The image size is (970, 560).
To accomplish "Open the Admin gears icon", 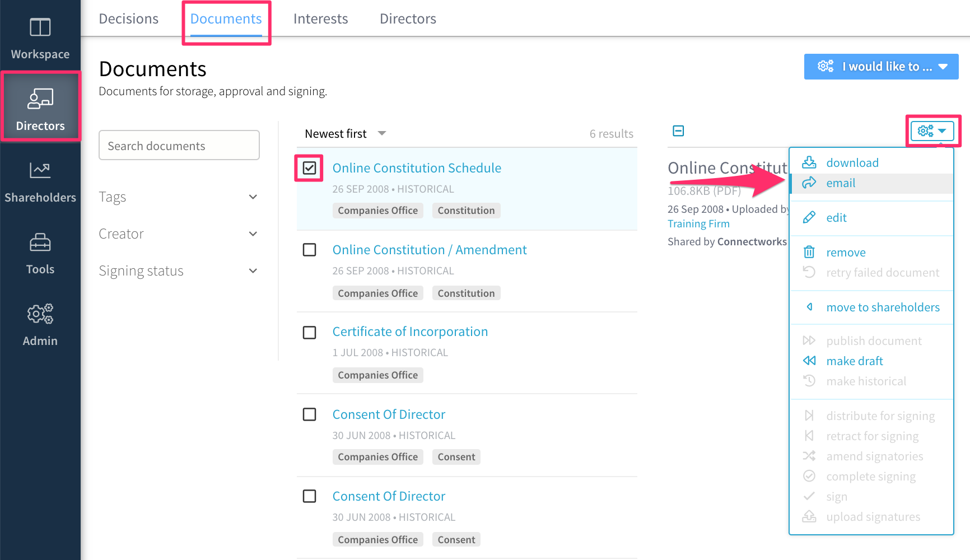I will [x=40, y=314].
